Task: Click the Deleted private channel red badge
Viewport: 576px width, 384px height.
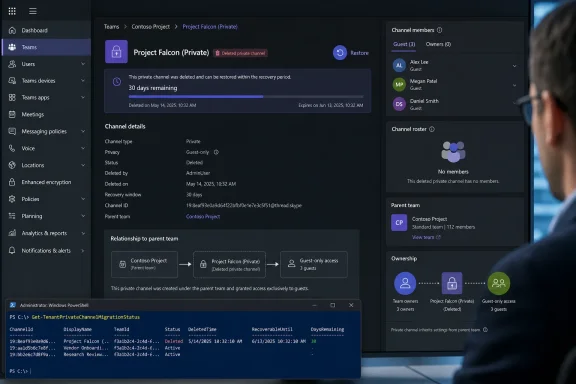Action: click(241, 53)
